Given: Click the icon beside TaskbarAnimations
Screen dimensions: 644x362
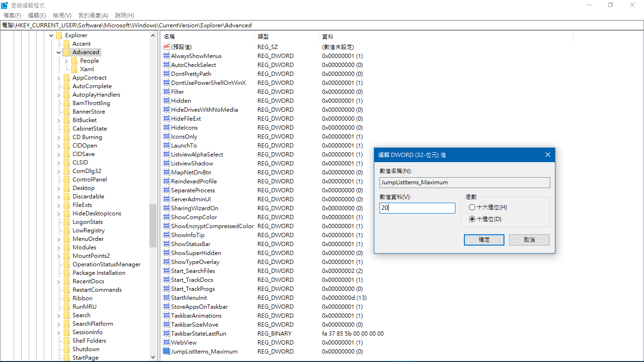Looking at the screenshot, I should [166, 315].
